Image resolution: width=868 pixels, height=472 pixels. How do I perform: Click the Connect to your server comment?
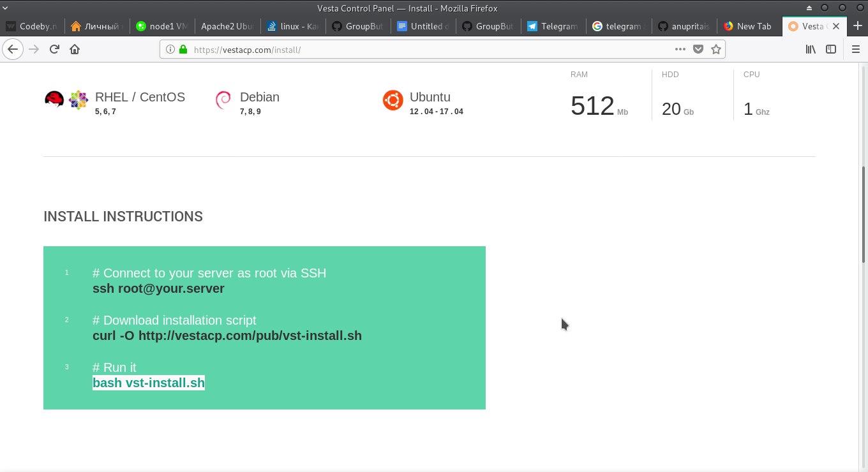pos(209,273)
